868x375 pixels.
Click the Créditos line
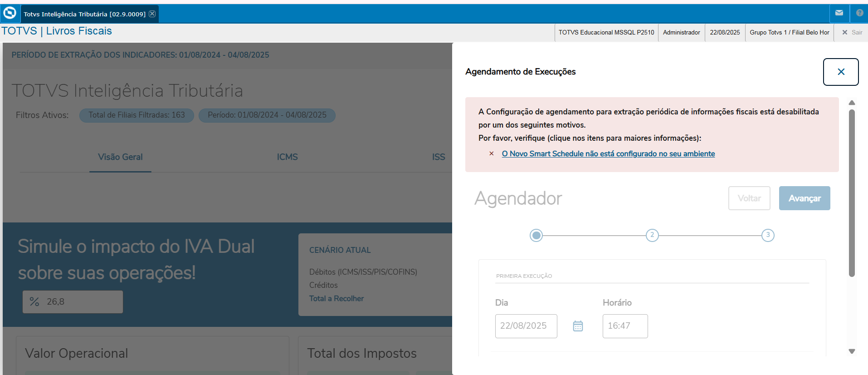[323, 285]
